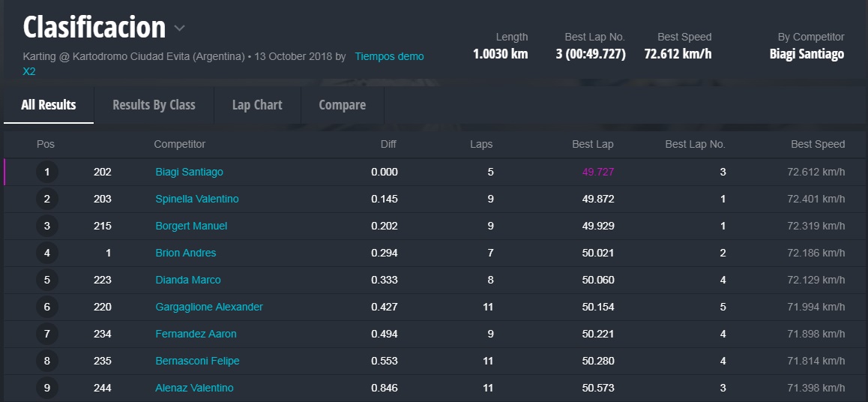Click the position 8 circle badge

[x=46, y=361]
